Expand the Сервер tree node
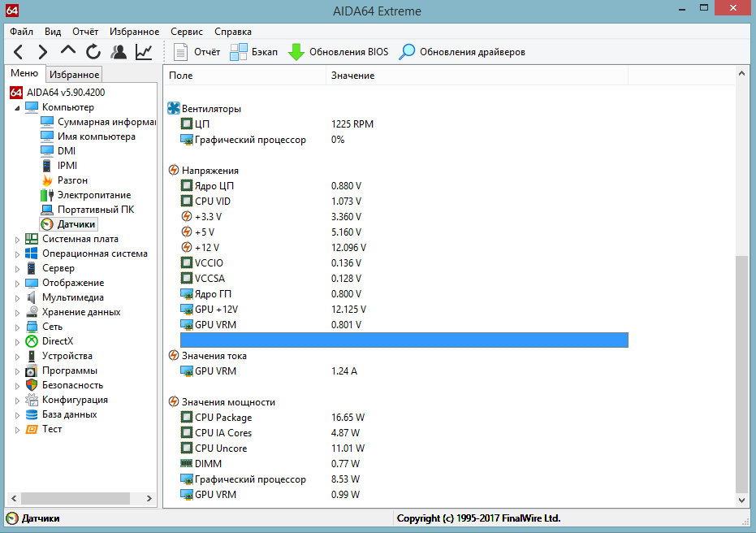 17,268
